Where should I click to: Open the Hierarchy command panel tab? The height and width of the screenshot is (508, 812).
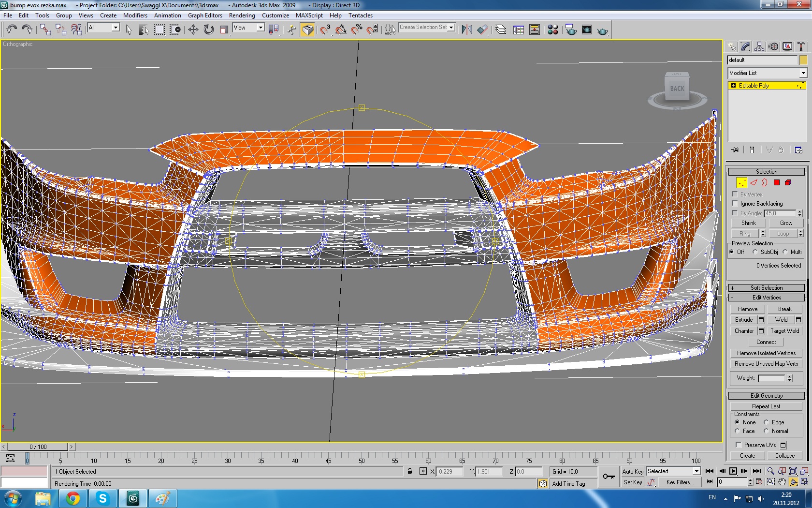[x=759, y=46]
